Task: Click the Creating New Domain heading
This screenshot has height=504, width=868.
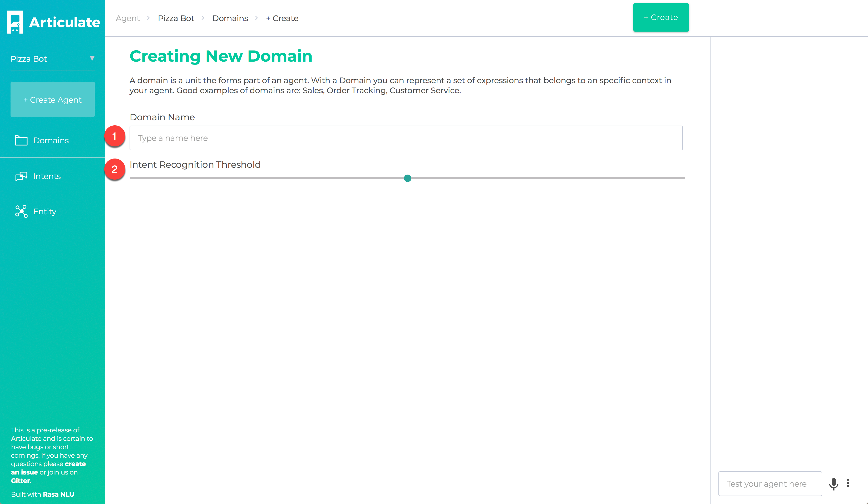Action: [x=221, y=56]
